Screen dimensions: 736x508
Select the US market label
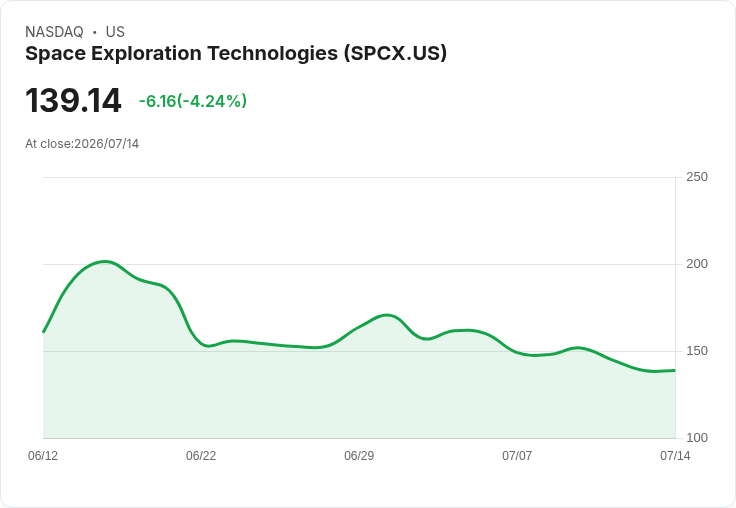(x=115, y=32)
